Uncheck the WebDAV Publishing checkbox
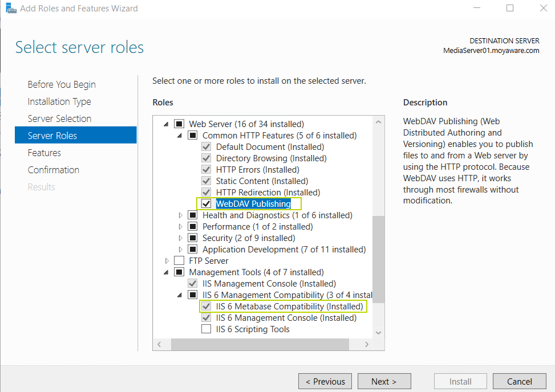Viewport: 555px width, 392px height. coord(206,203)
